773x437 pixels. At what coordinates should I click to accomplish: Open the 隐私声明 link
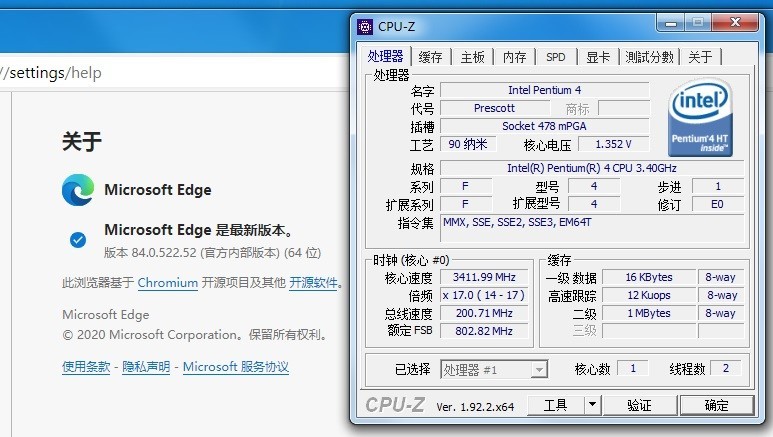tap(146, 366)
